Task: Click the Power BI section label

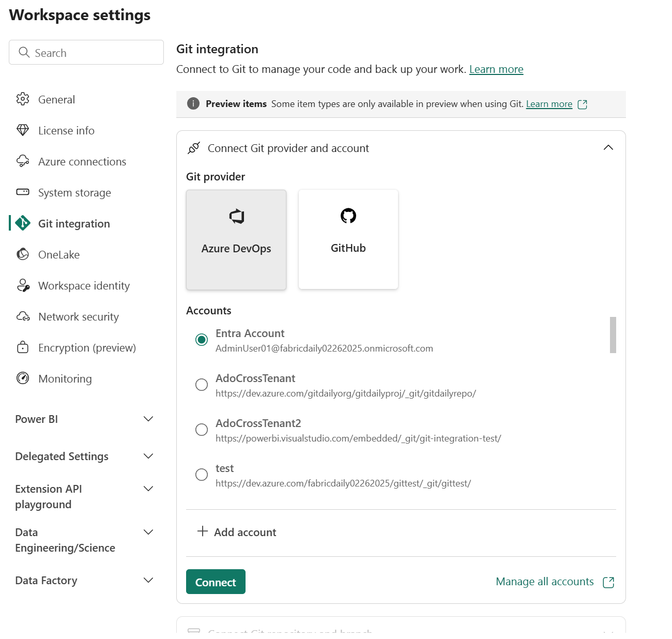Action: (x=37, y=419)
